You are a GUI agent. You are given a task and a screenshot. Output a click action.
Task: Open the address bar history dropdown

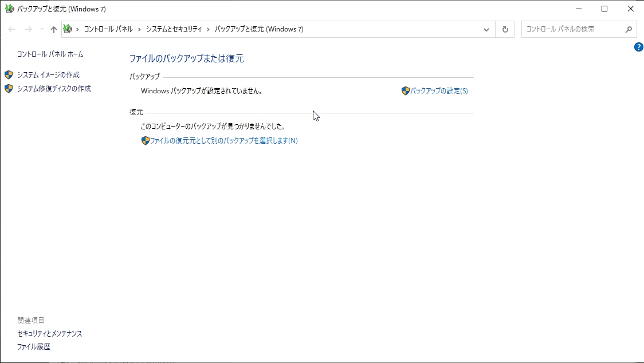pos(486,29)
